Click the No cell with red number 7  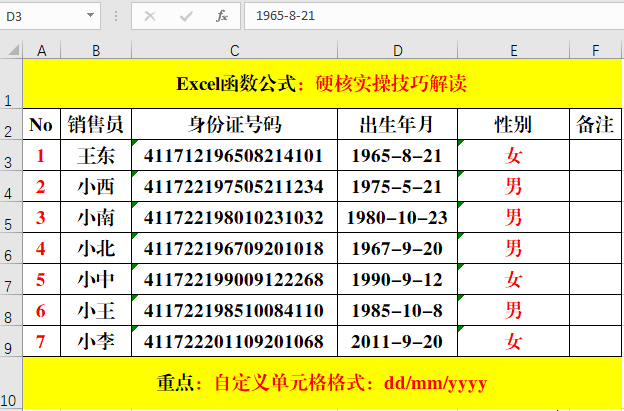(x=41, y=341)
